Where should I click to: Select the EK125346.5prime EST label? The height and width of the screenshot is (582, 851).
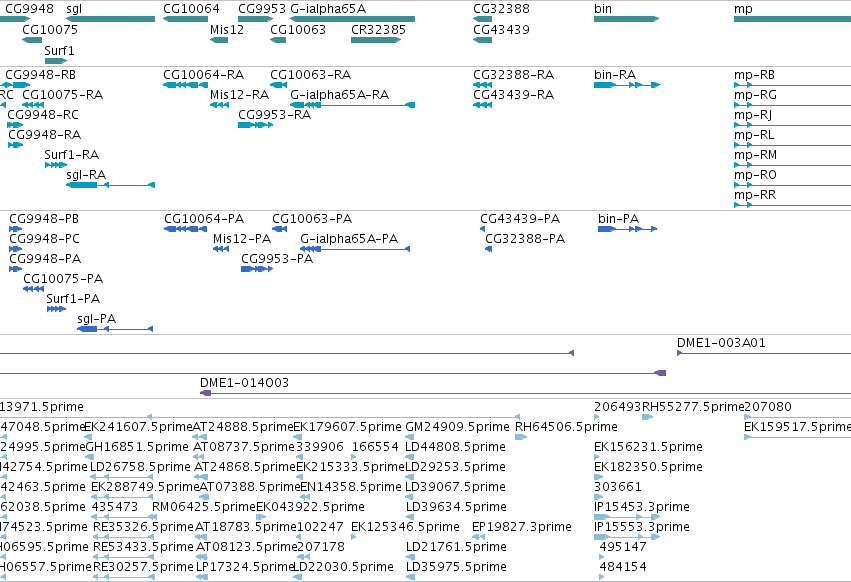405,527
